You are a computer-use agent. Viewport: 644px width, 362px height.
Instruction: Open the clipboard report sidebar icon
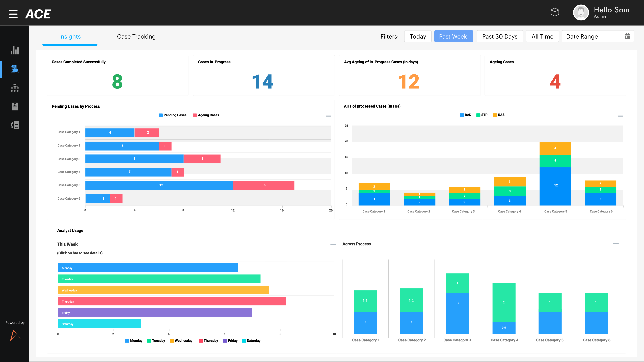[15, 106]
